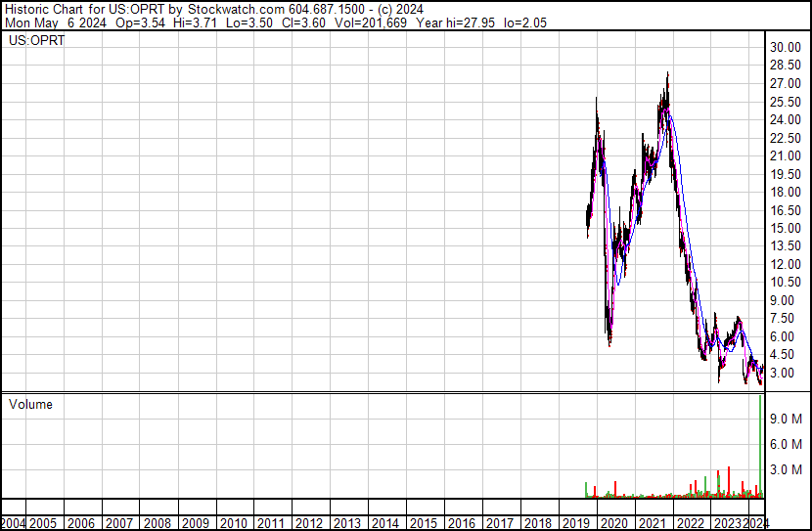This screenshot has height=531, width=812.
Task: Click the Volume panel label
Action: tap(31, 404)
